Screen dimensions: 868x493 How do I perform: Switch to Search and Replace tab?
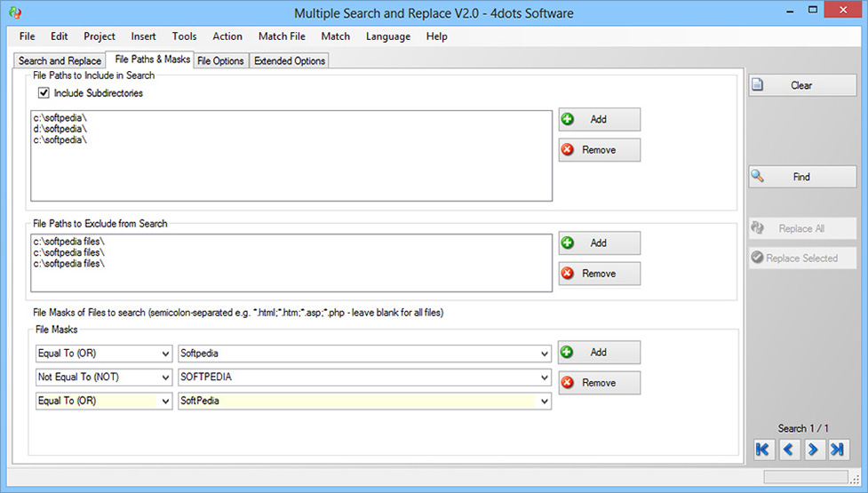pos(60,61)
